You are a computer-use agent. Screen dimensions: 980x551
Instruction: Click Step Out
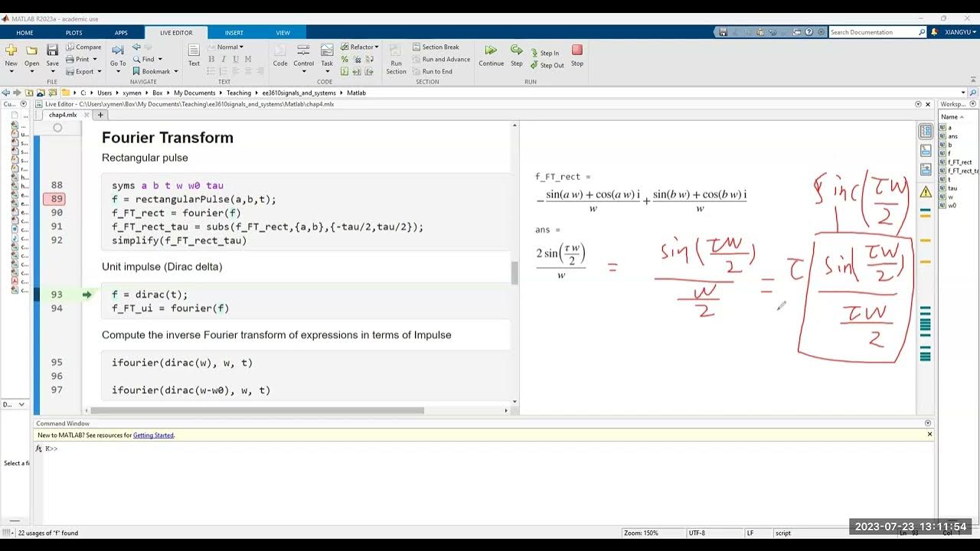547,65
